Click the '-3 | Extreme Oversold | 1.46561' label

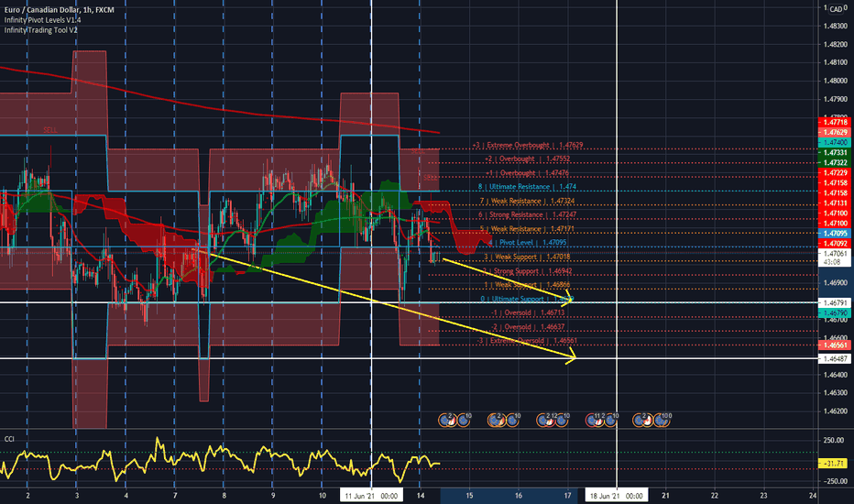coord(527,341)
